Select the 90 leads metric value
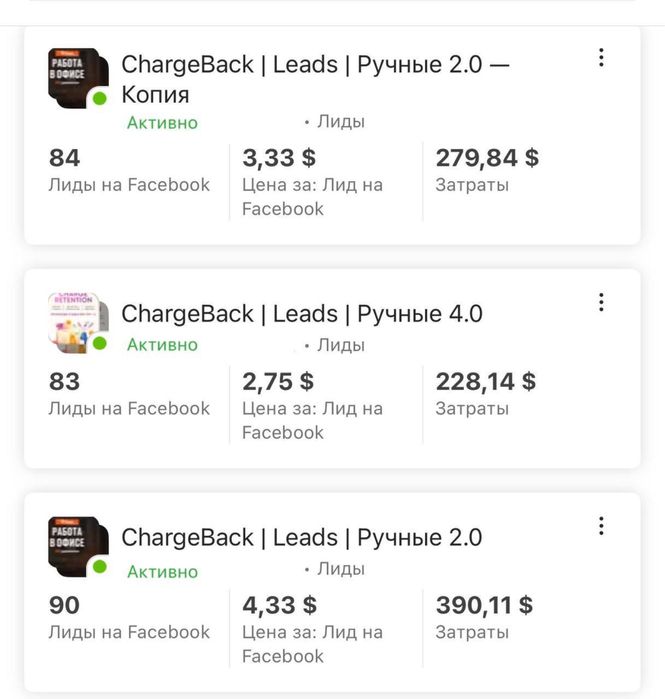 [64, 606]
